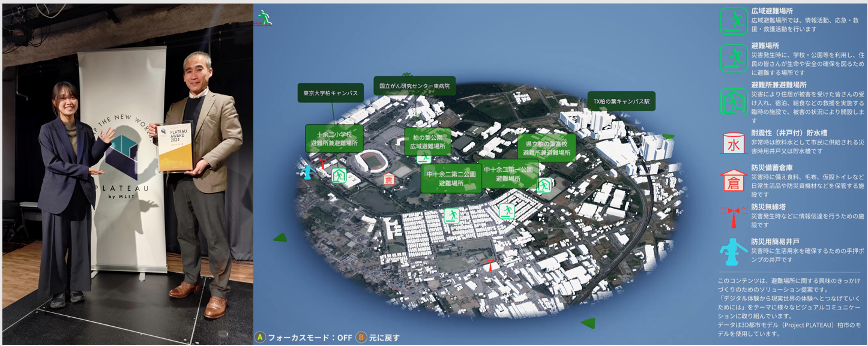Select the 十余二小学校 避難所兼避難場所 label
868x346 pixels.
tap(334, 139)
